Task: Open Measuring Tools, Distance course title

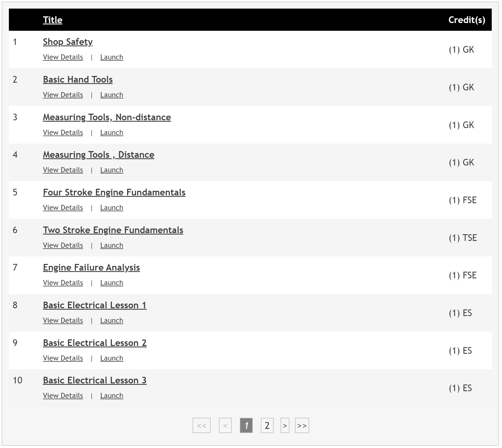Action: coord(99,155)
